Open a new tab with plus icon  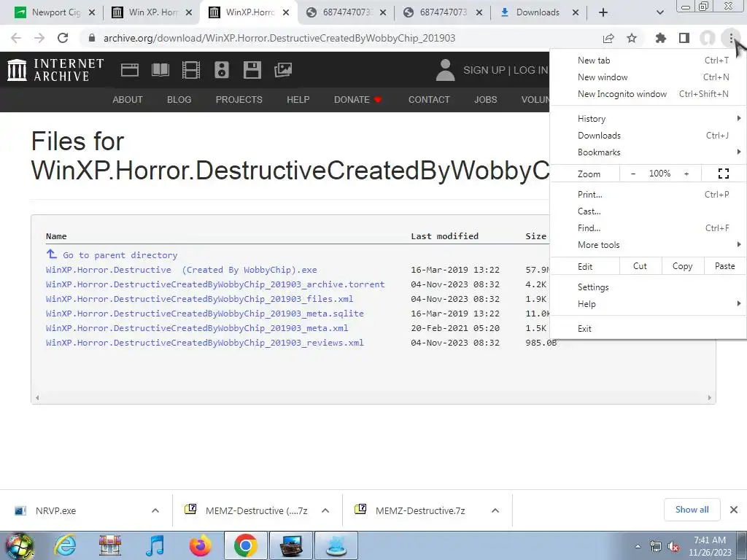(x=603, y=12)
